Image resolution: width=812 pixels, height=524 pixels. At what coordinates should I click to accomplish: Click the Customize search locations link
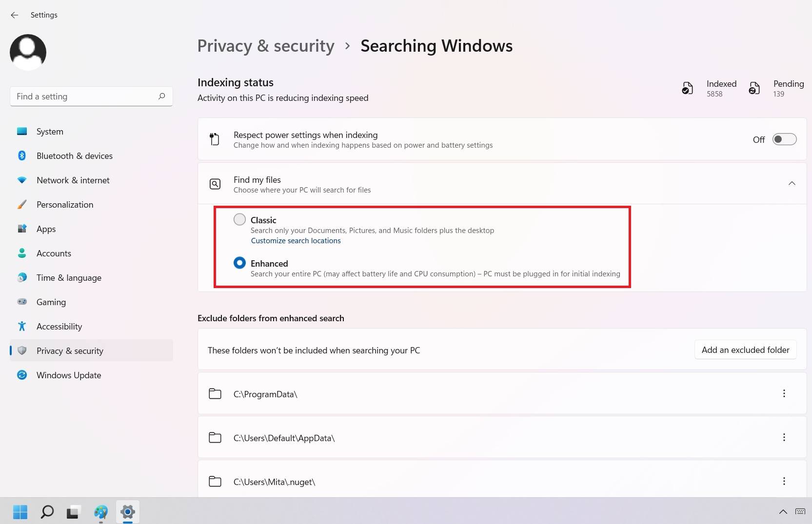[296, 240]
